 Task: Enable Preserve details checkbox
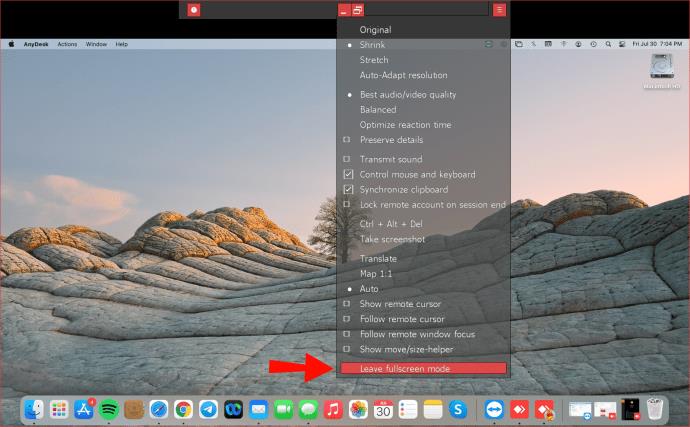pyautogui.click(x=347, y=140)
